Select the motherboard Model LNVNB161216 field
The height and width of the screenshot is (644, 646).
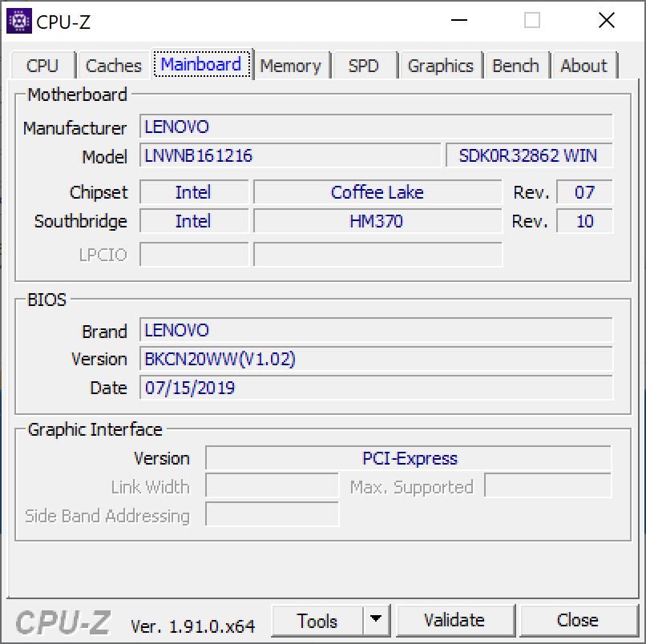pos(290,156)
